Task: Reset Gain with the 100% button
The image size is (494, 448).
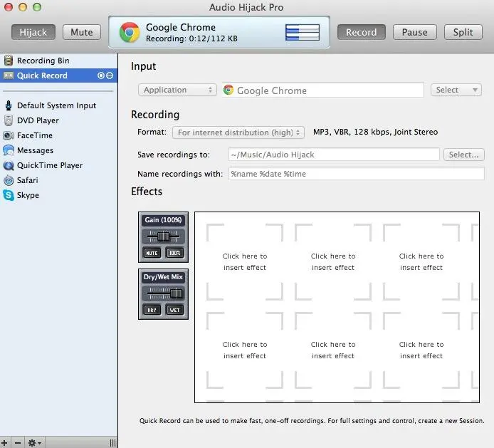Action: click(x=175, y=253)
